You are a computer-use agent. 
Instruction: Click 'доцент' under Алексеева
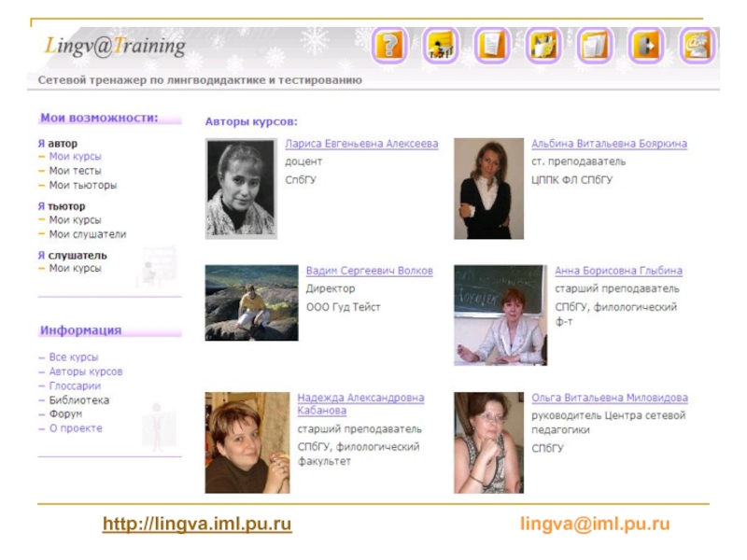coord(303,161)
